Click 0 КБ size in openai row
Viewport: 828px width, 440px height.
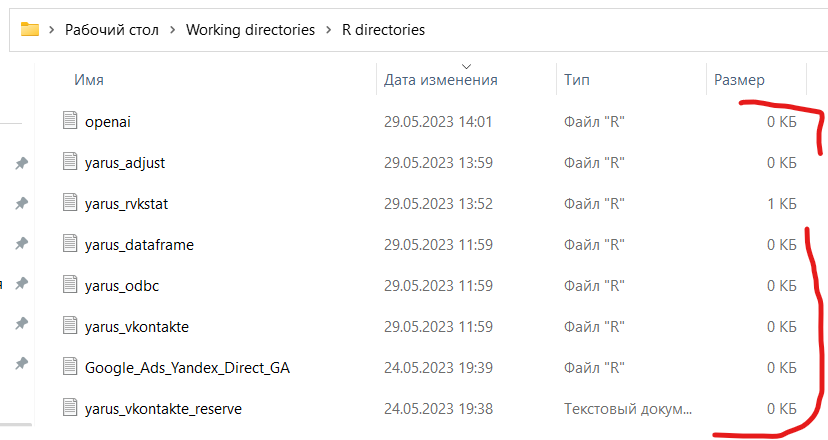pyautogui.click(x=782, y=122)
